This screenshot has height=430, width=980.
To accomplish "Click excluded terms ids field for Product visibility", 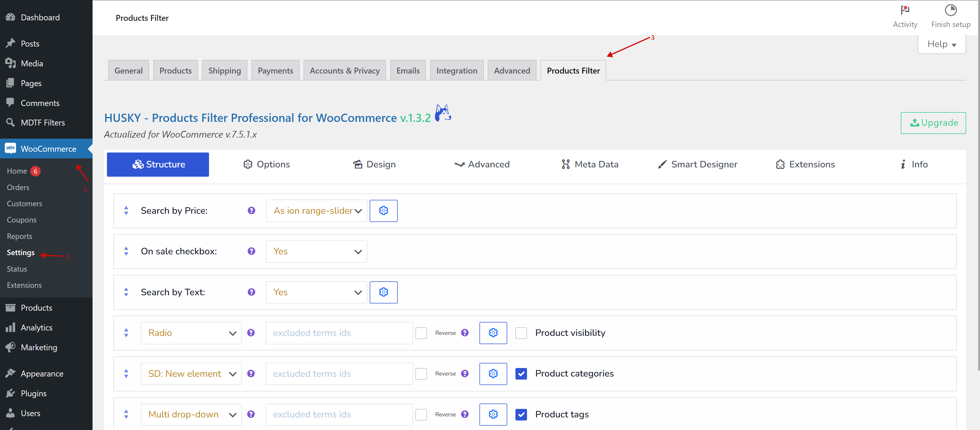I will coord(339,333).
